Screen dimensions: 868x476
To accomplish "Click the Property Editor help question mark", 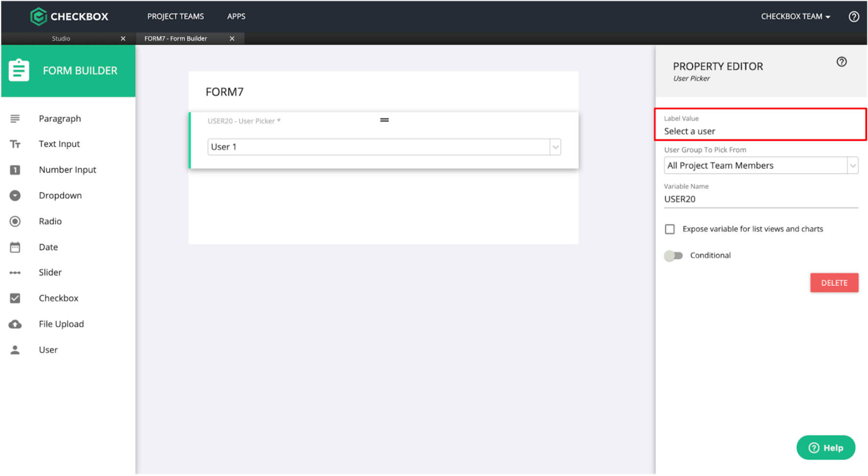I will [842, 62].
